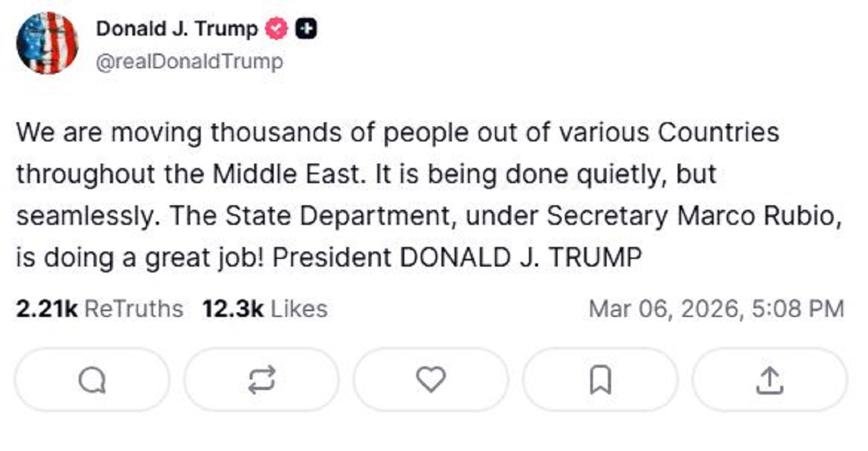Open the share upload icon
The width and height of the screenshot is (868, 451).
pyautogui.click(x=769, y=380)
